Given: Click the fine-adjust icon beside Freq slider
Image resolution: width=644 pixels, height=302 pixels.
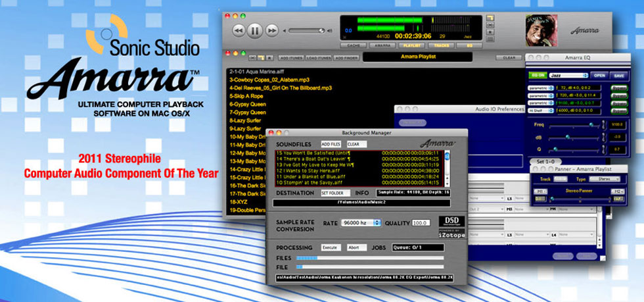Looking at the screenshot, I should click(x=604, y=124).
